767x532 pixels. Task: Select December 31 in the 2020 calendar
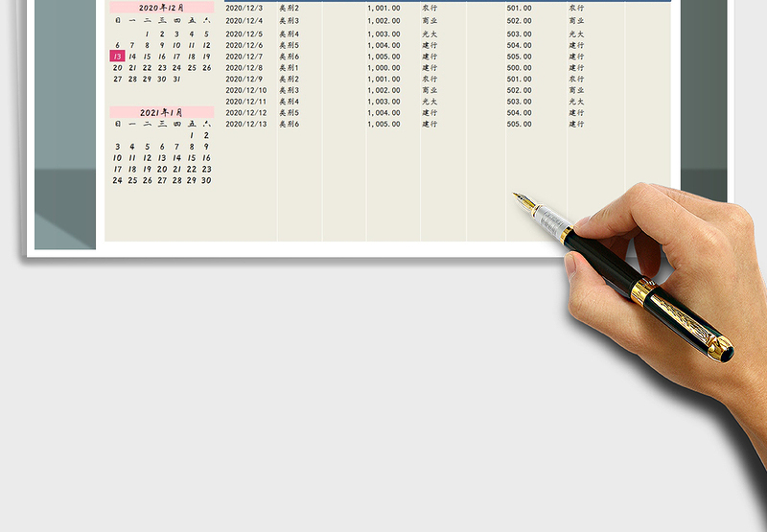click(x=177, y=80)
